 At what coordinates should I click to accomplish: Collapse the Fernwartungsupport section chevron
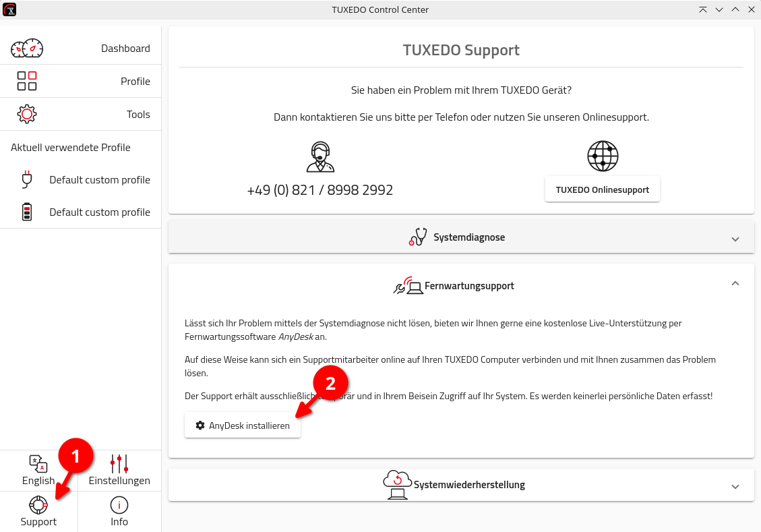tap(735, 283)
